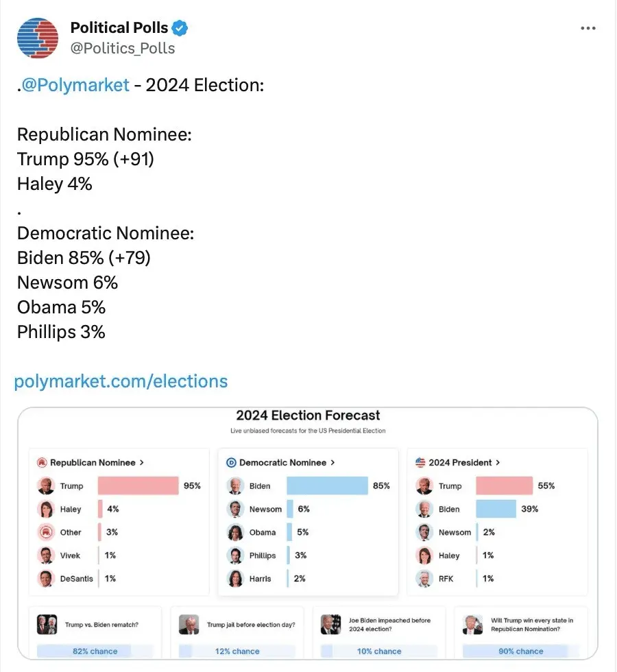Click the flag icon beside 2024 President
Image resolution: width=617 pixels, height=672 pixels.
point(420,462)
